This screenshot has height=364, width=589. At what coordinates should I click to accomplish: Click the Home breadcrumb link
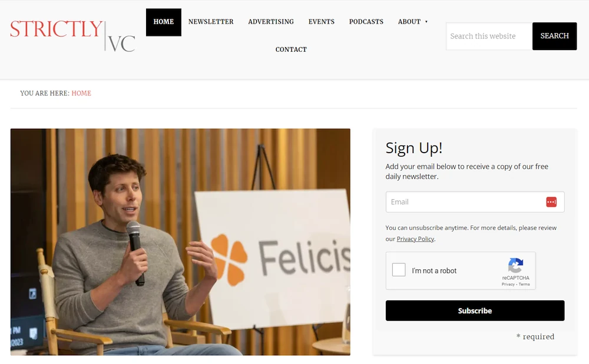81,93
